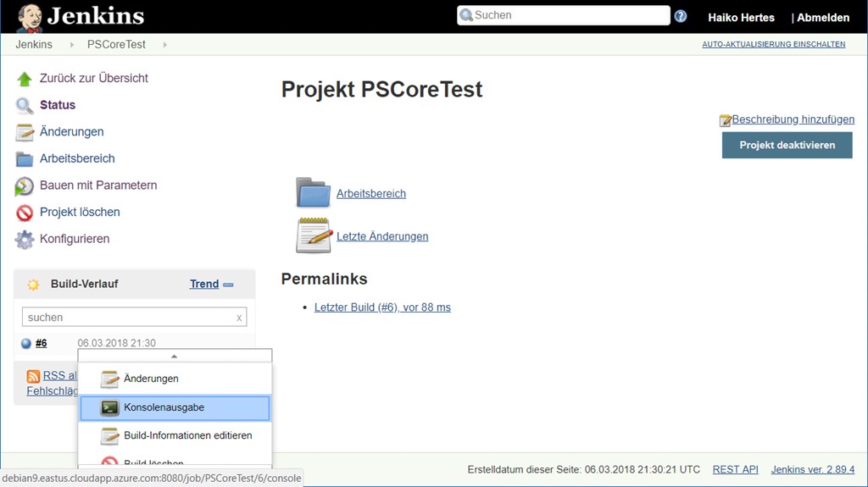Open the search help question mark icon

681,16
